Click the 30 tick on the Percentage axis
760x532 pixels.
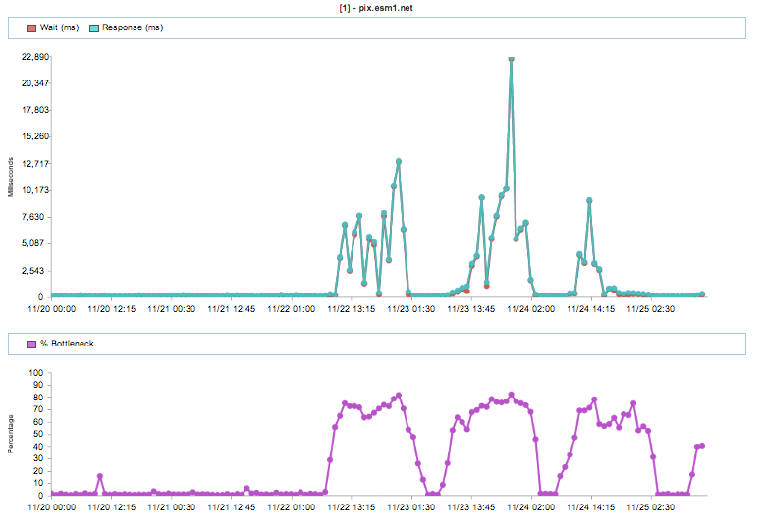[x=38, y=458]
